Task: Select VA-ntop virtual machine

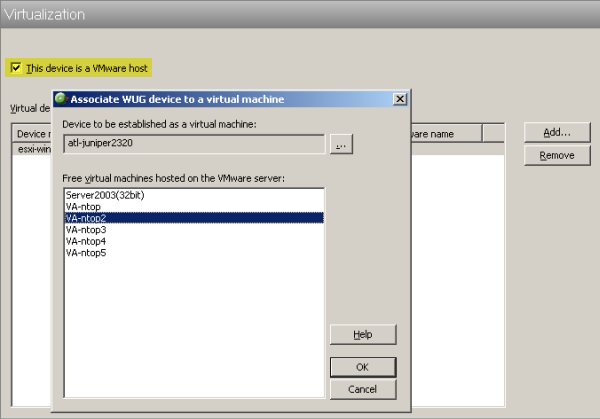Action: coord(194,207)
